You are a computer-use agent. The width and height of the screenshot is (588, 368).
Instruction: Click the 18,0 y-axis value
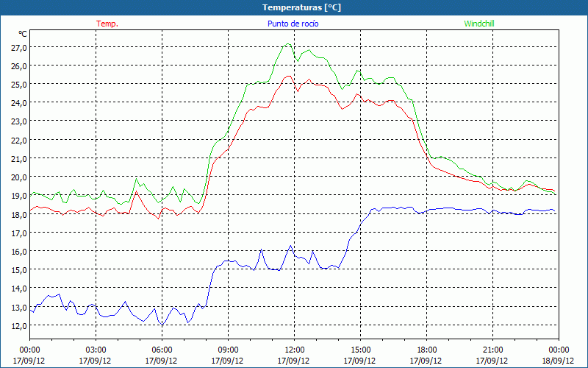19,215
